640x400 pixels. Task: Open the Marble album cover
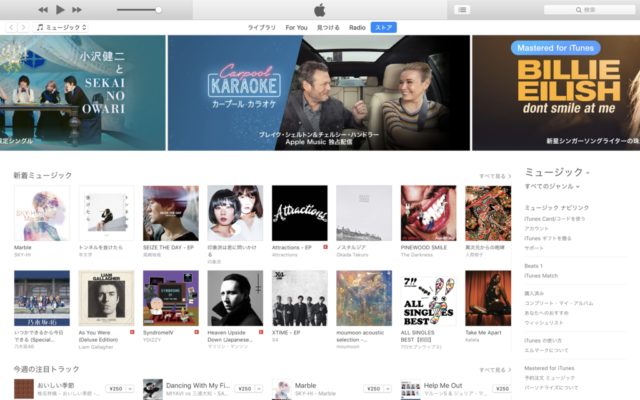click(42, 213)
